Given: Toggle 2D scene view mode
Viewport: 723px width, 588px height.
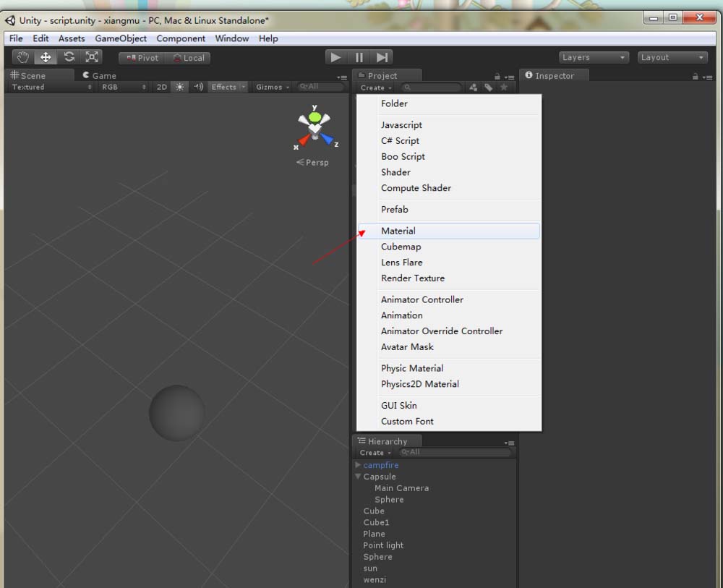Looking at the screenshot, I should 161,88.
